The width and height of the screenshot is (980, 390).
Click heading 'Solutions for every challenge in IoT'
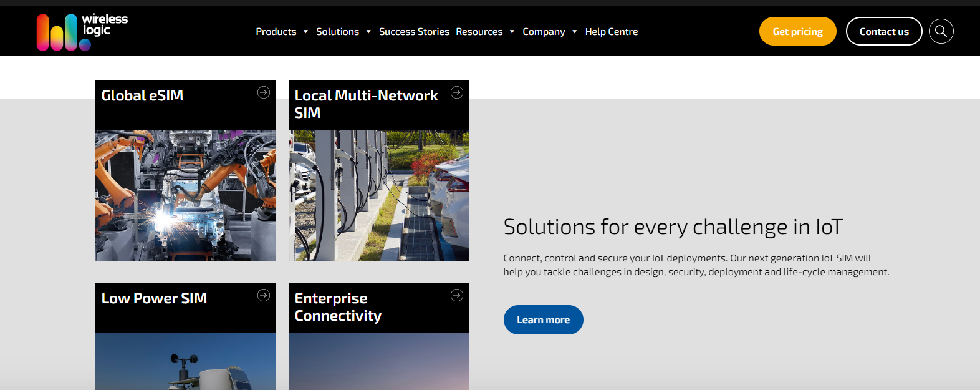pyautogui.click(x=673, y=227)
